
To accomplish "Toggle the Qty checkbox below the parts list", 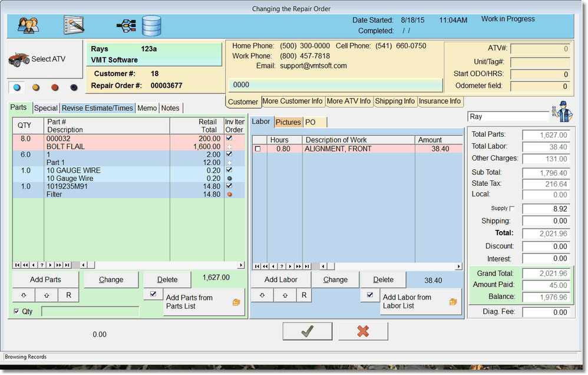I will 16,311.
